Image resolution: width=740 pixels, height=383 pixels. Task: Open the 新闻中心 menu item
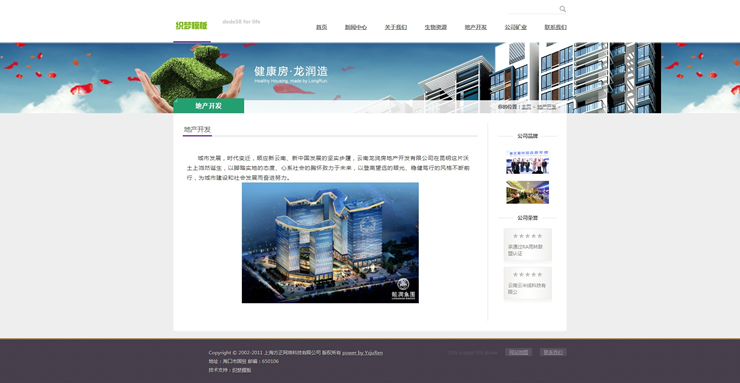pyautogui.click(x=356, y=27)
